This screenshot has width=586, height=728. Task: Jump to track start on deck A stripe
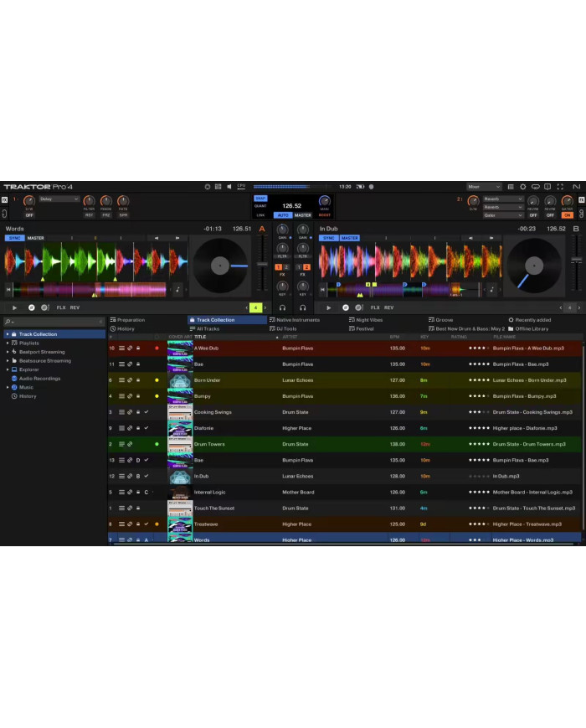point(8,289)
